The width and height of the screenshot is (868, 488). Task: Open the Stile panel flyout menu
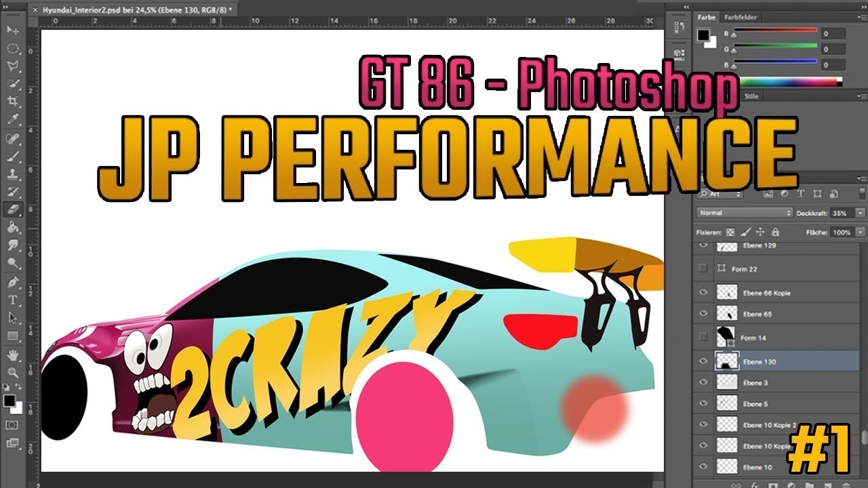click(861, 96)
